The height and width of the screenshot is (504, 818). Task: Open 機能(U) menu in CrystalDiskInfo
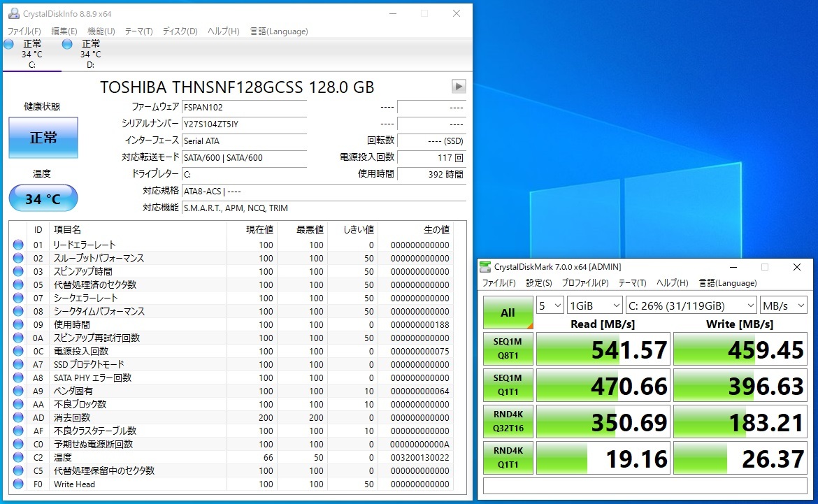(101, 31)
